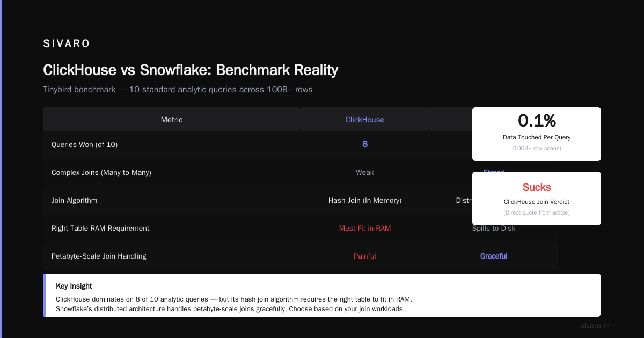Click the 'Weak' cell in the table
Screen dimensions: 644x338
365,172
